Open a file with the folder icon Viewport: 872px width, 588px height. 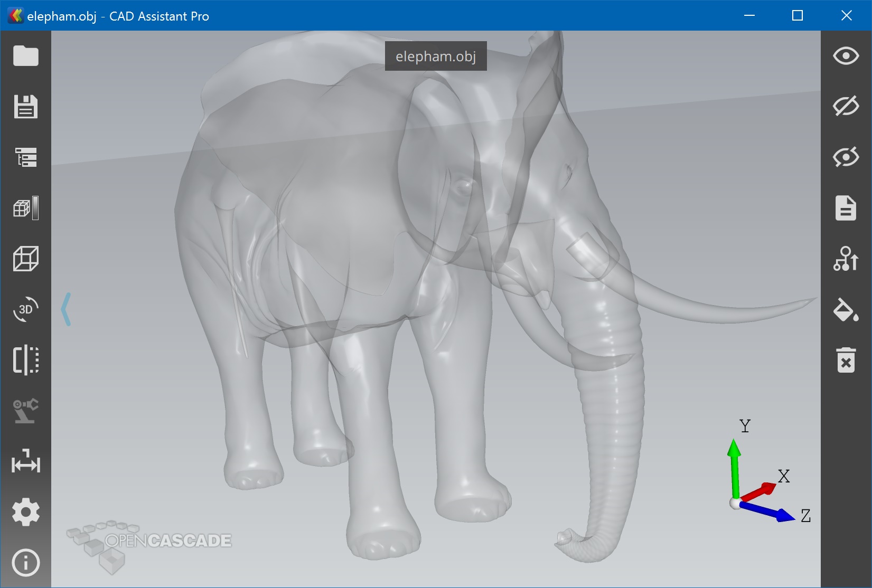tap(25, 56)
